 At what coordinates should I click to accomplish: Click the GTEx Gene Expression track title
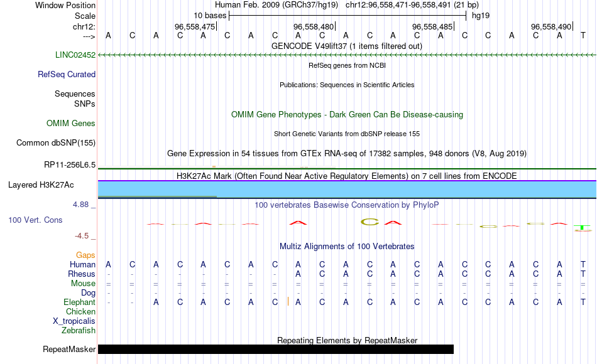tap(346, 153)
